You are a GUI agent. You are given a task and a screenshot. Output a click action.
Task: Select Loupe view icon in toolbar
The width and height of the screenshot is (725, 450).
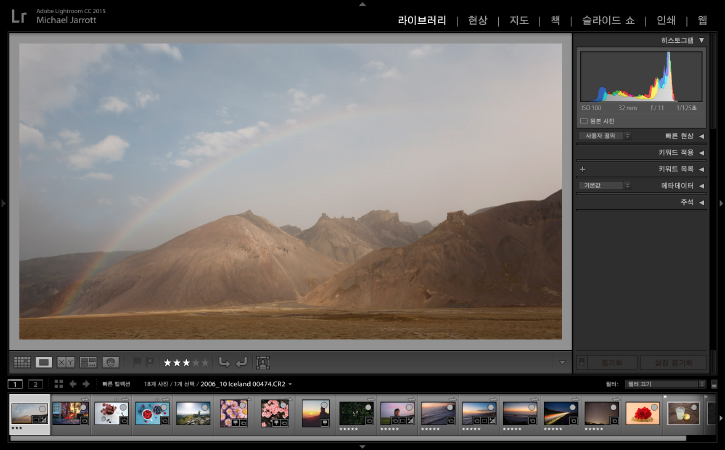pyautogui.click(x=44, y=363)
